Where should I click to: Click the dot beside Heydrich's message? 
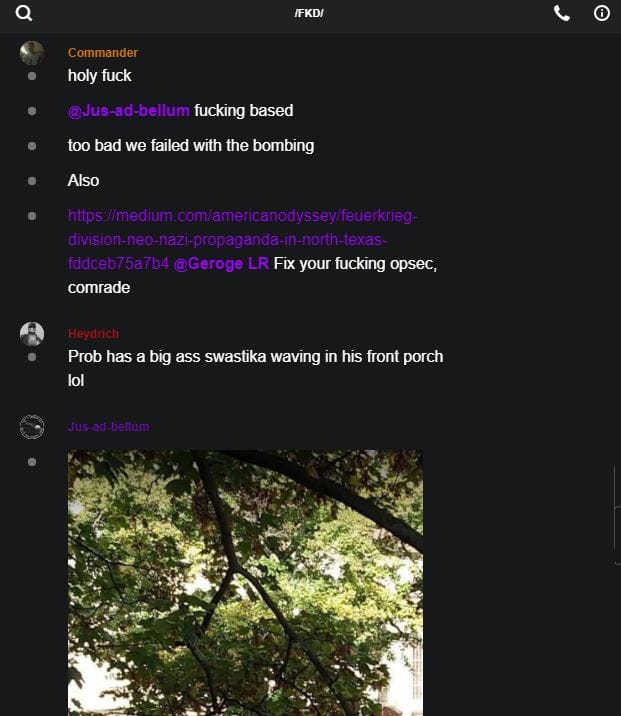[x=32, y=357]
